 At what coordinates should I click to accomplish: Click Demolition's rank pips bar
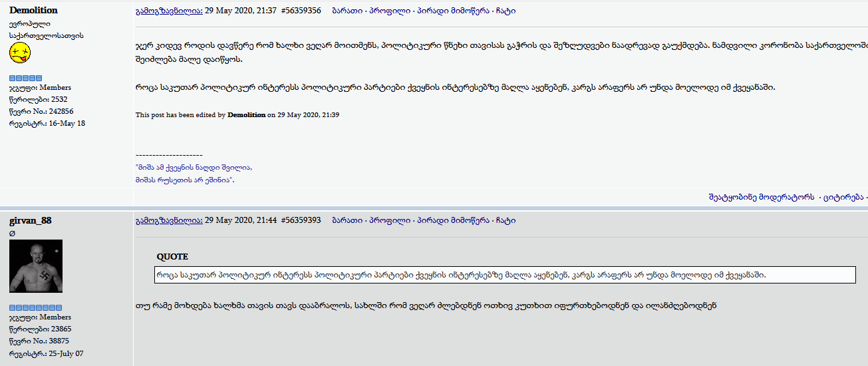point(25,78)
